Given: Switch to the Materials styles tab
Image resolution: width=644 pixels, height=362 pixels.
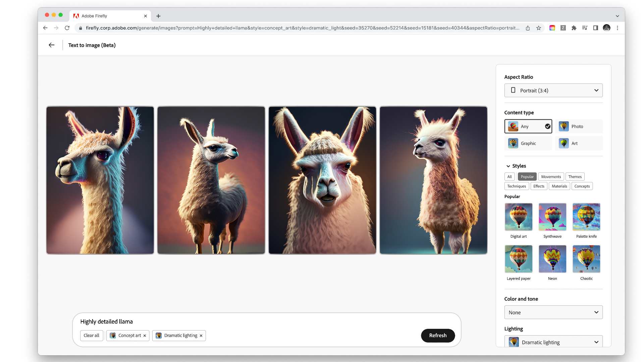Looking at the screenshot, I should (x=559, y=186).
